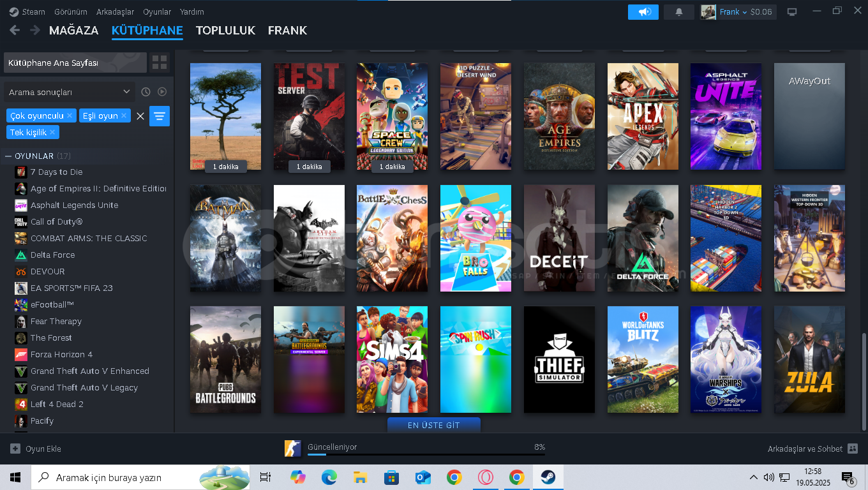Click the EN ÜSTE GİT button
Image resolution: width=868 pixels, height=490 pixels.
click(434, 425)
